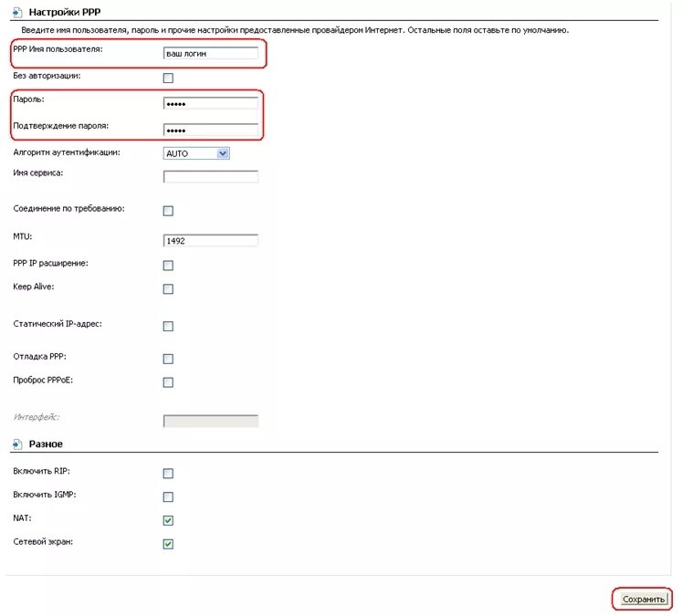Toggle the PPP IP расширение checkbox
Viewport: 682px width, 616px height.
pyautogui.click(x=168, y=266)
